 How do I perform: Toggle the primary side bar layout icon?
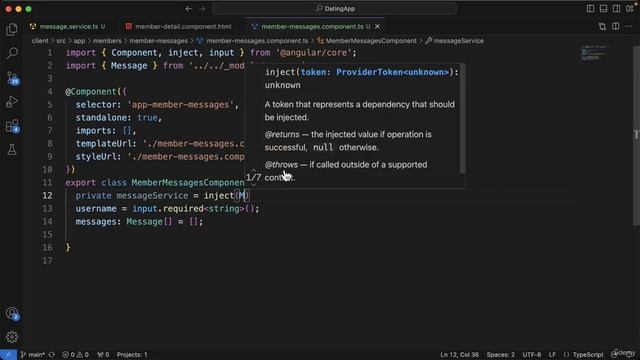[590, 9]
